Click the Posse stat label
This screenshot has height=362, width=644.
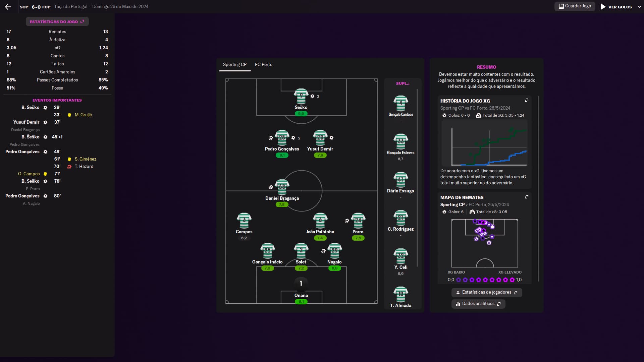click(57, 88)
